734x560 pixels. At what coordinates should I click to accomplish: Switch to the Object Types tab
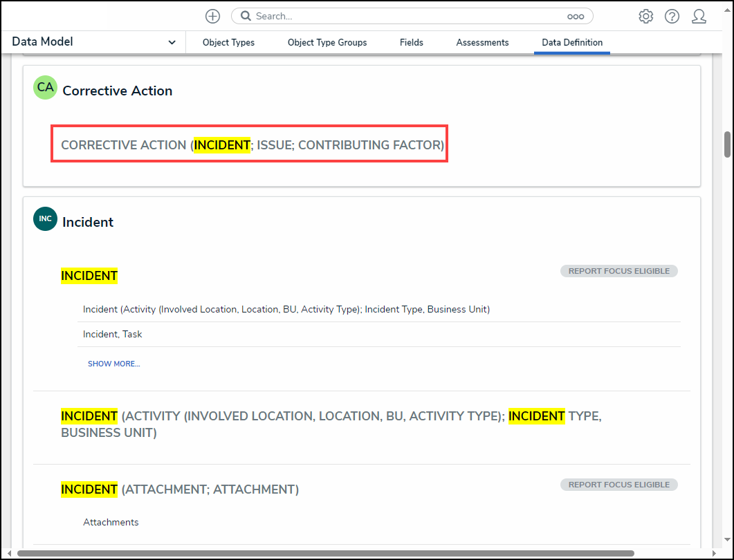coord(228,42)
